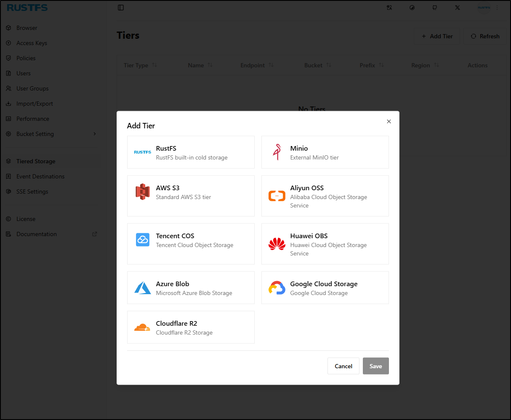Sort by Tier Type column
Image resolution: width=511 pixels, height=420 pixels.
[x=154, y=65]
